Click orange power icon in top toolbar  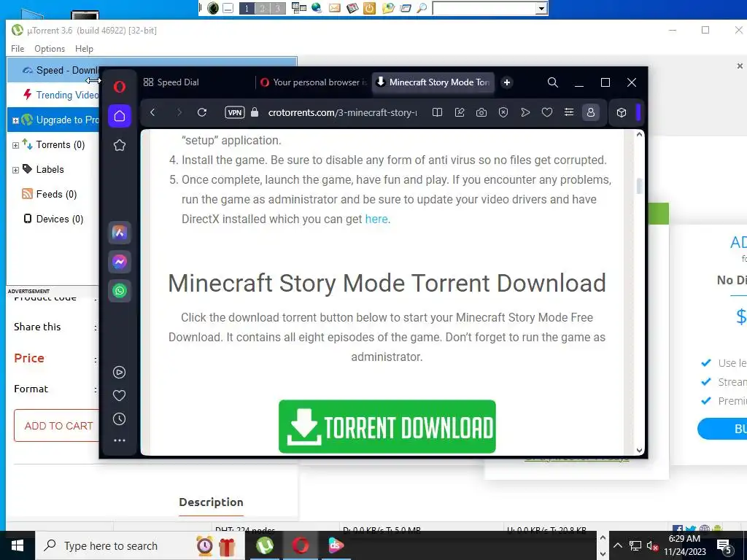coord(369,8)
